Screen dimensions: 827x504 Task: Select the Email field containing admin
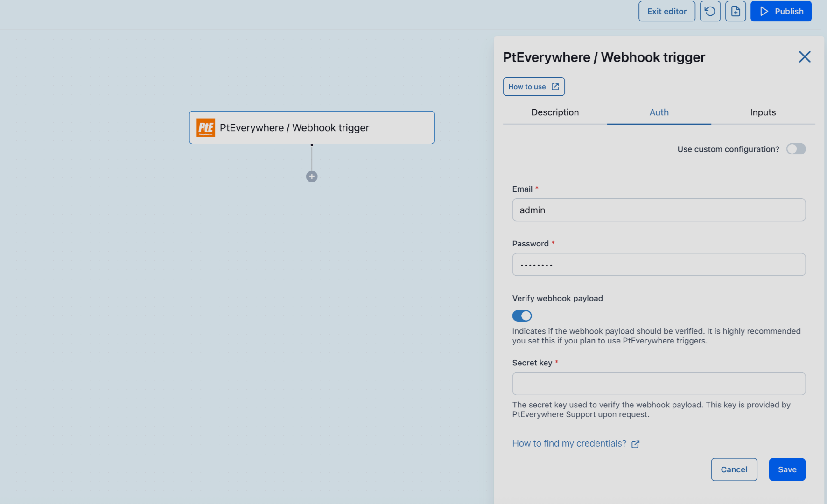coord(659,210)
